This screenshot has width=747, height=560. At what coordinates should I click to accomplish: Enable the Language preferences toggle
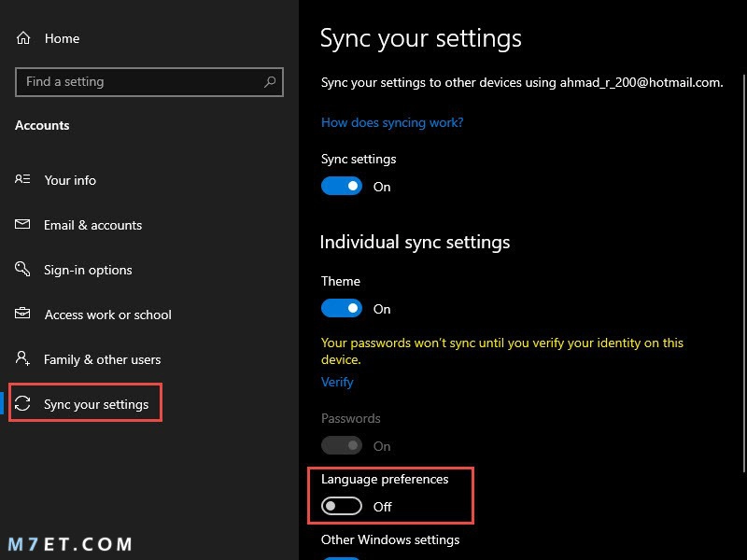tap(342, 506)
